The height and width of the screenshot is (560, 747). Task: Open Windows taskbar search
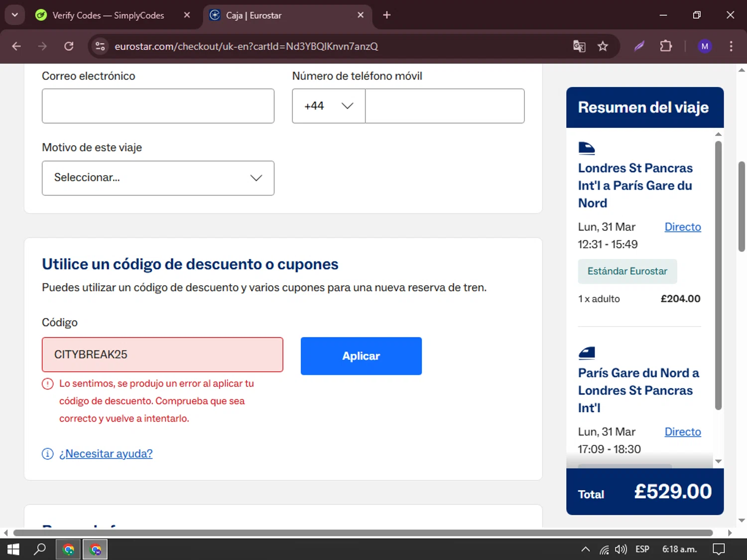coord(39,550)
